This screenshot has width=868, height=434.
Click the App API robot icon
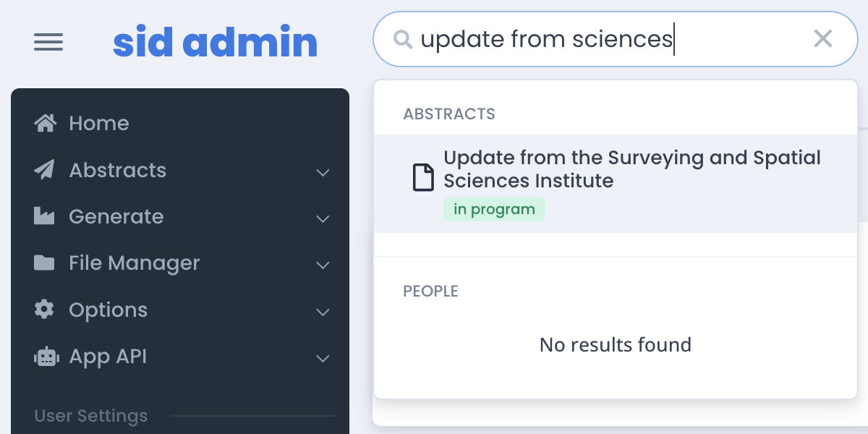click(x=46, y=356)
